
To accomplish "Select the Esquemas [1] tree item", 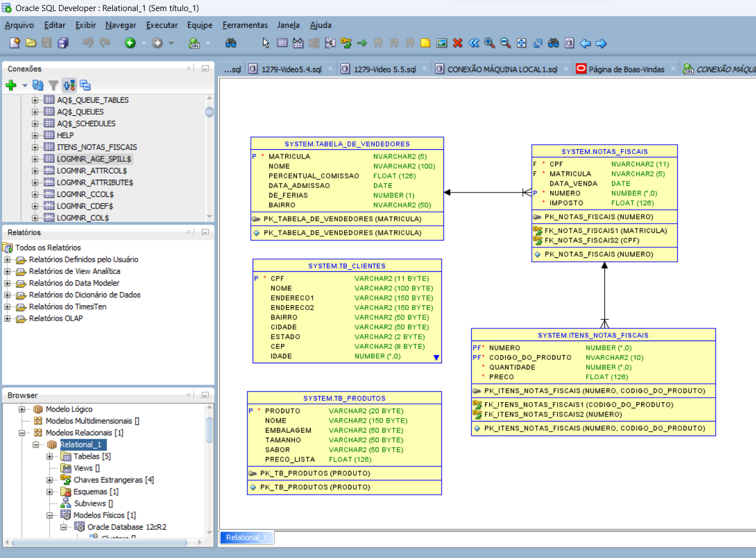I will coord(95,491).
